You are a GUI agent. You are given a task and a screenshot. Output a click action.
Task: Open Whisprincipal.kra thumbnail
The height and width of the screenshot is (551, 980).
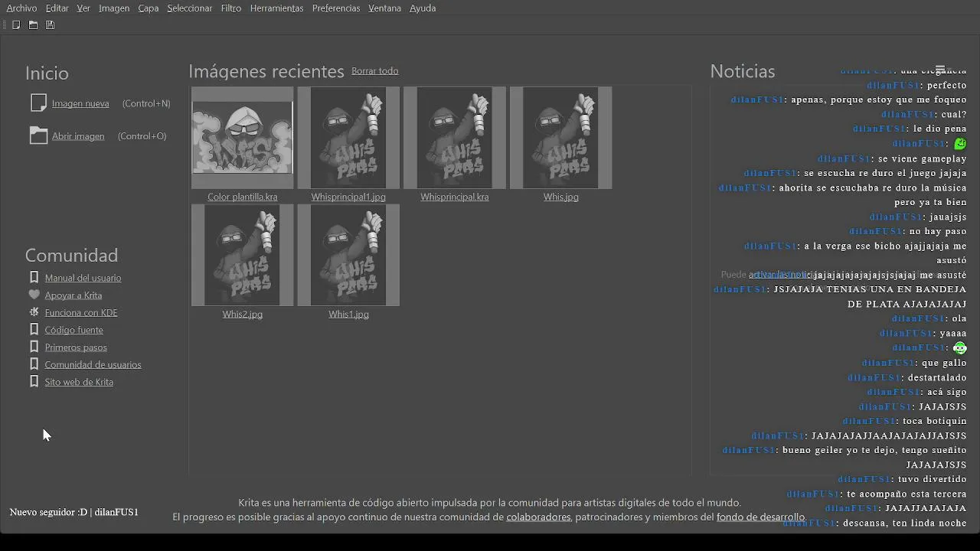pos(455,138)
